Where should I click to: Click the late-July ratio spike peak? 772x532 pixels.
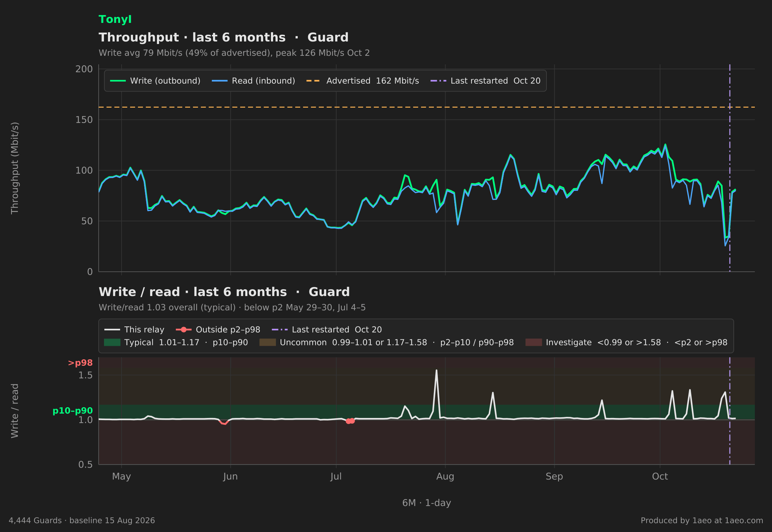(x=436, y=371)
